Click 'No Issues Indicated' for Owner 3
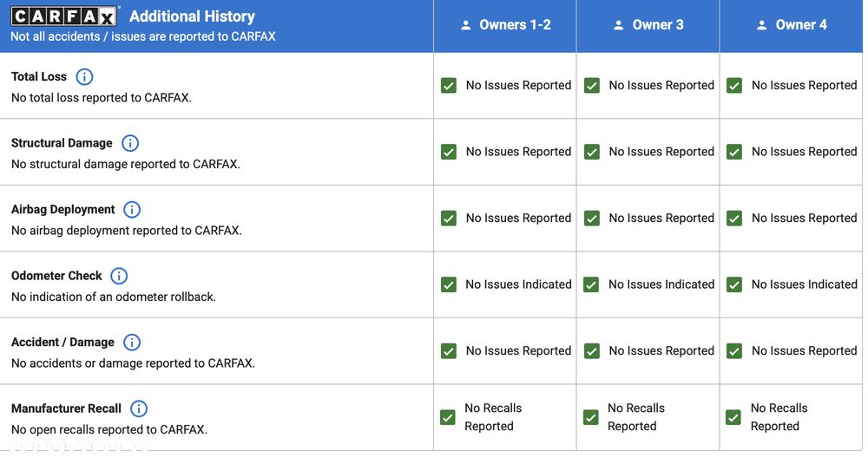The image size is (868, 464). 661,284
